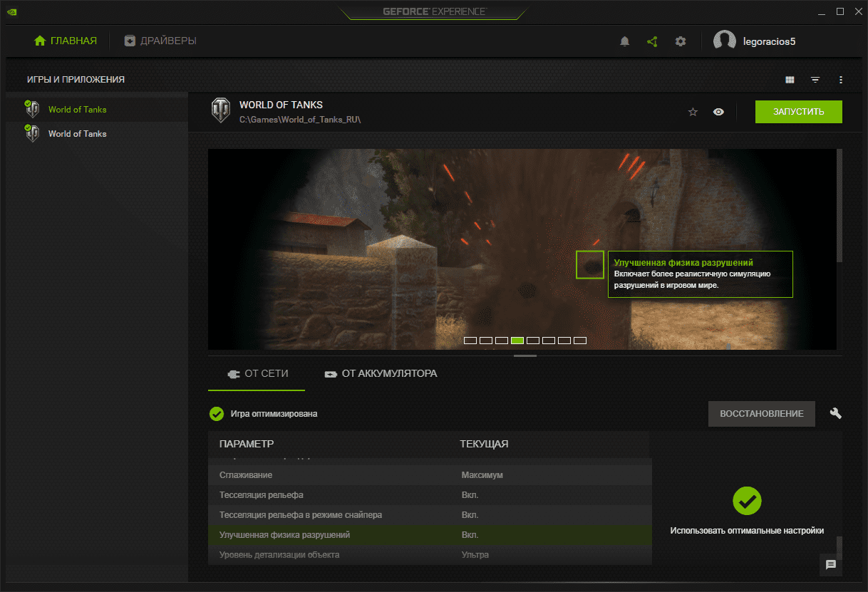Click the 'Максимум' value for Сглаживание
The width and height of the screenshot is (868, 592).
(x=483, y=474)
